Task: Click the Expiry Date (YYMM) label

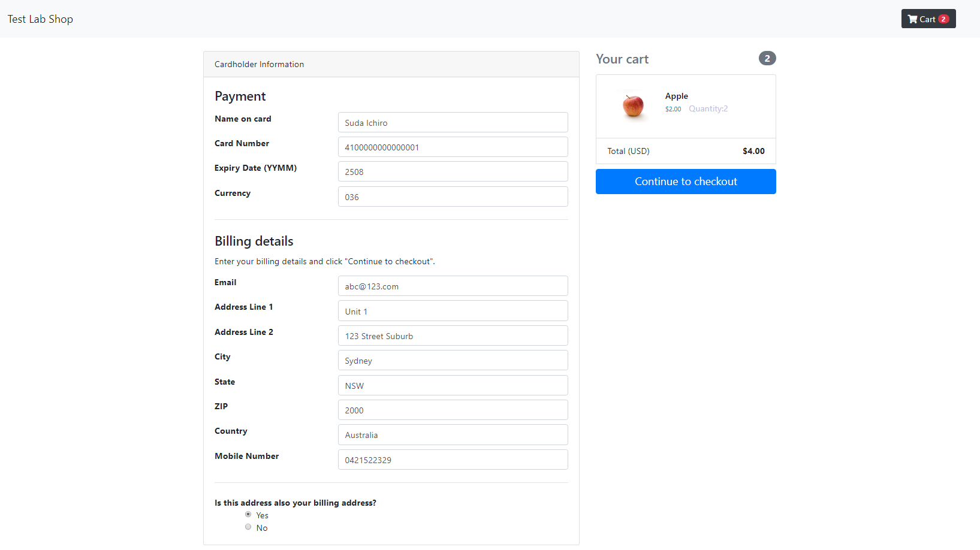Action: (255, 168)
